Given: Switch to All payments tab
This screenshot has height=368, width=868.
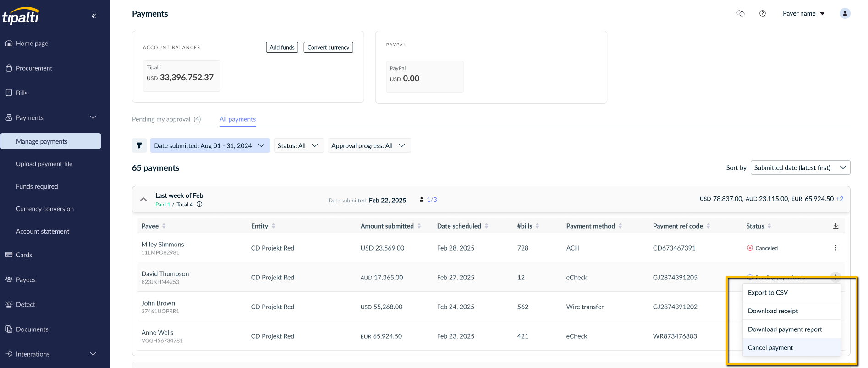Looking at the screenshot, I should coord(237,119).
